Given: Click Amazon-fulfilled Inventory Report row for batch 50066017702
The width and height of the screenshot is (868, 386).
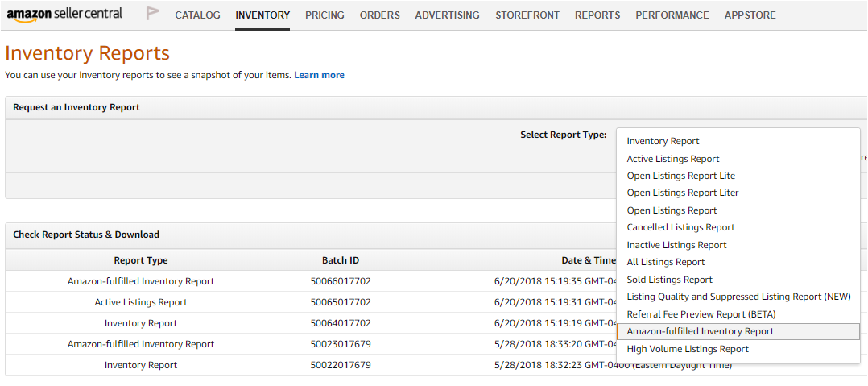Looking at the screenshot, I should pyautogui.click(x=141, y=281).
